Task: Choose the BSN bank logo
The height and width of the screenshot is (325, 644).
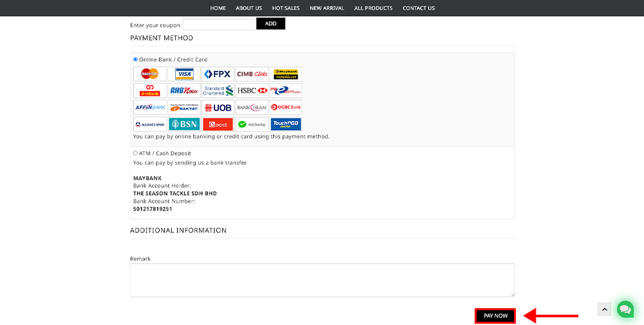Action: (x=184, y=124)
